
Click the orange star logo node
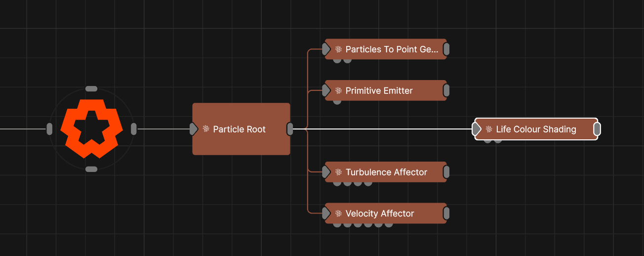[91, 129]
